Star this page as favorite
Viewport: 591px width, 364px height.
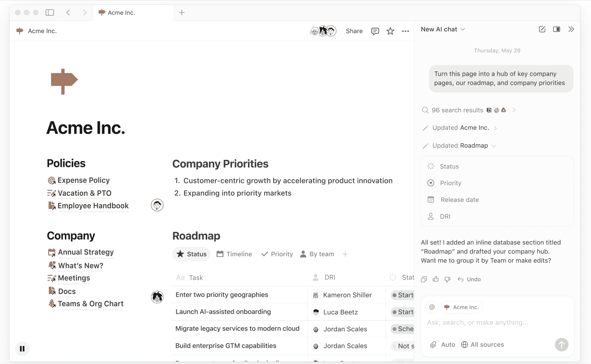tap(390, 31)
